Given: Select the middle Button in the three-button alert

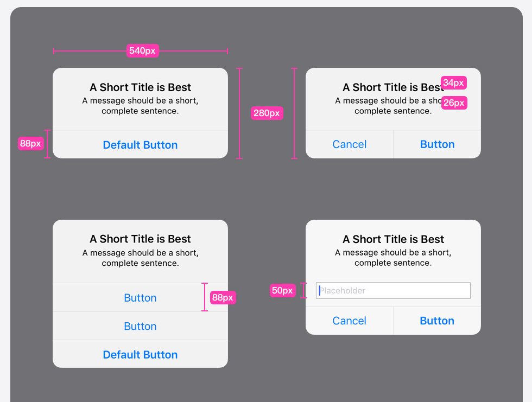Looking at the screenshot, I should coord(140,326).
